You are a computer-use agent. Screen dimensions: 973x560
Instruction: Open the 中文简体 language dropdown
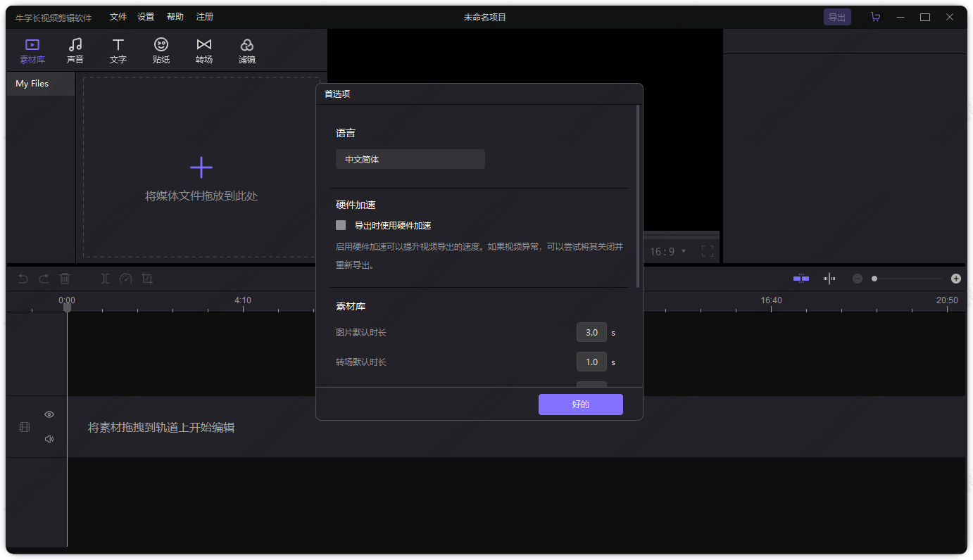pos(410,159)
